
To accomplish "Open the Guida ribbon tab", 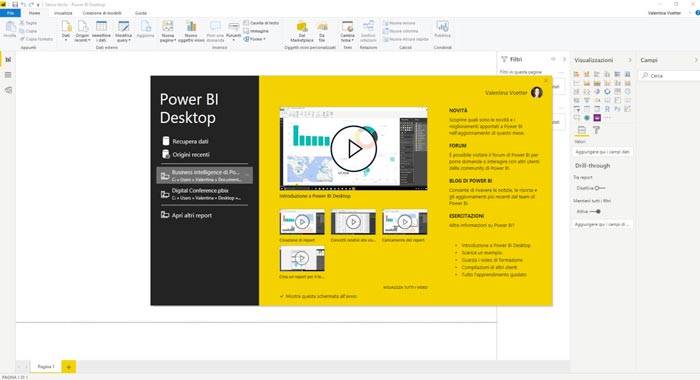I will point(141,13).
